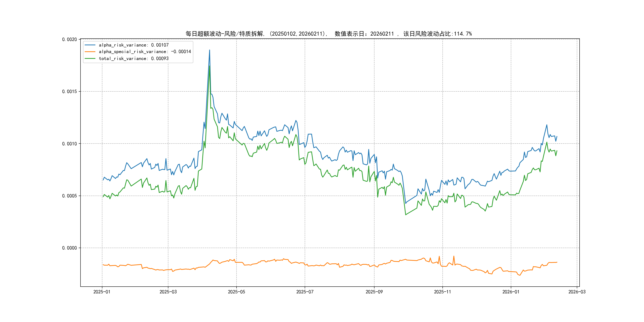Click the 2025-03 x-axis tick label
This screenshot has height=322, width=644.
tap(168, 292)
